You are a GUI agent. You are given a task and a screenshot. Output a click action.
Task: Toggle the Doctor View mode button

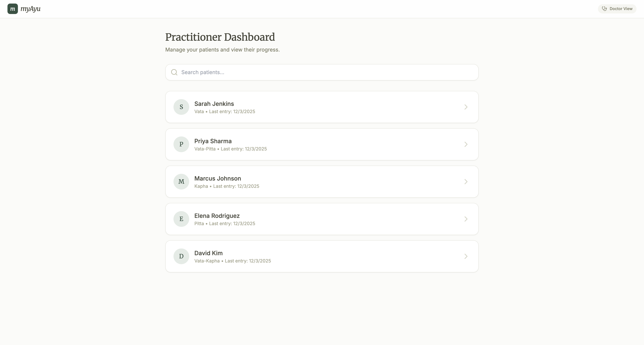(x=617, y=9)
